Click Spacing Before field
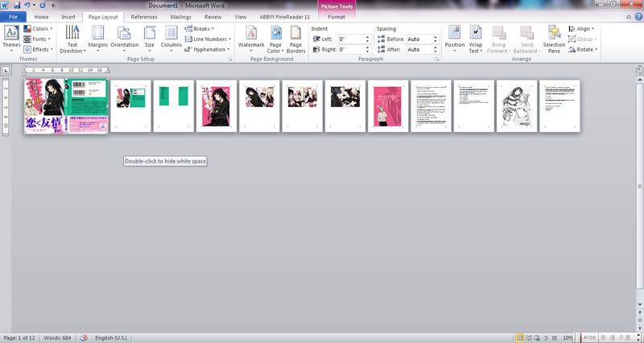This screenshot has width=644, height=343. 419,39
